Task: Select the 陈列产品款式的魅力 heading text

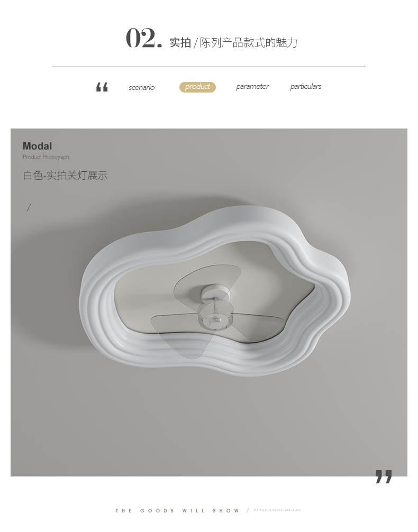Action: [x=249, y=43]
